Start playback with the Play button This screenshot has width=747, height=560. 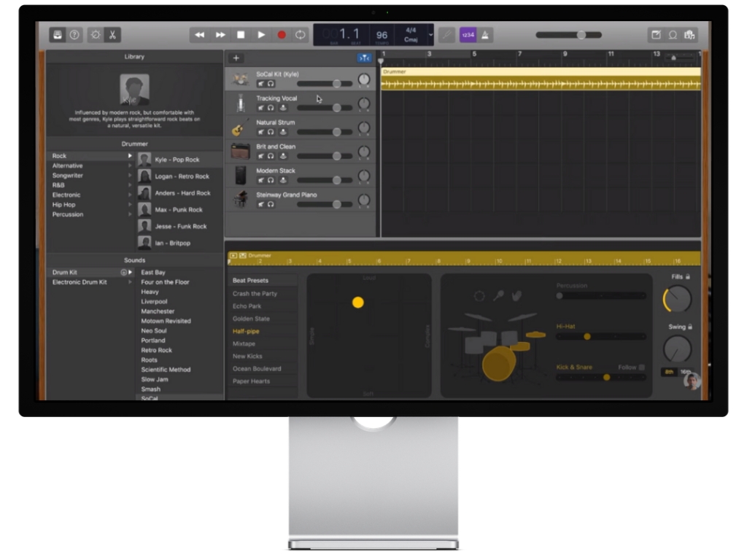click(261, 35)
